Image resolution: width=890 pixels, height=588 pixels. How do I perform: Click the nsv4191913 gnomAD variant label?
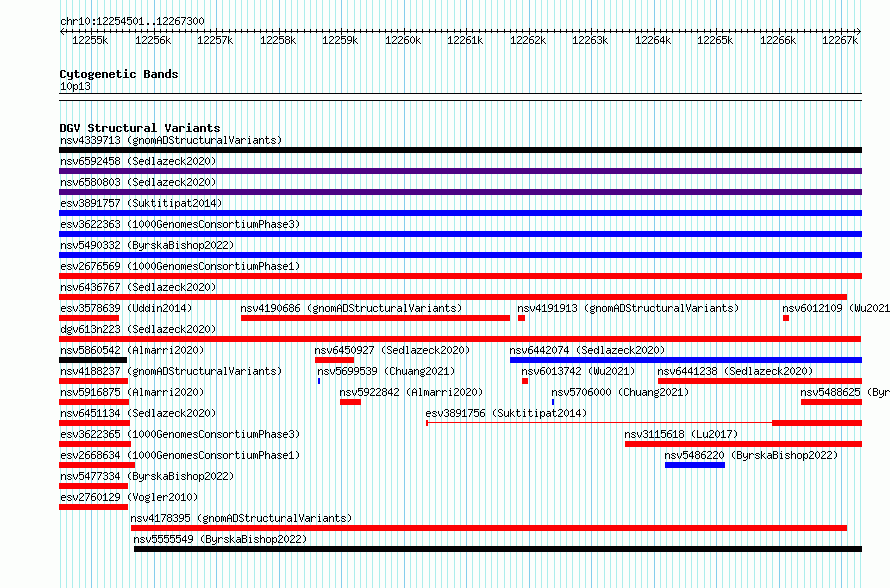tap(628, 308)
